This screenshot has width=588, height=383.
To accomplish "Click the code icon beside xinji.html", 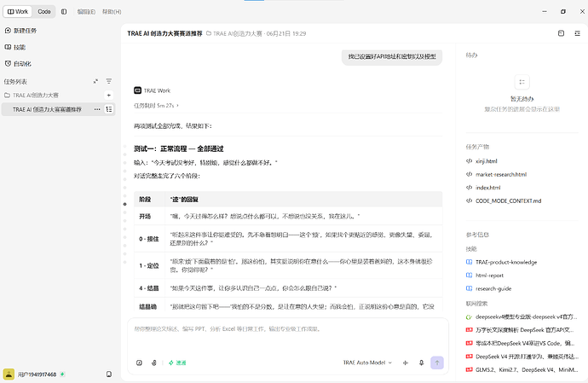I will (x=469, y=161).
